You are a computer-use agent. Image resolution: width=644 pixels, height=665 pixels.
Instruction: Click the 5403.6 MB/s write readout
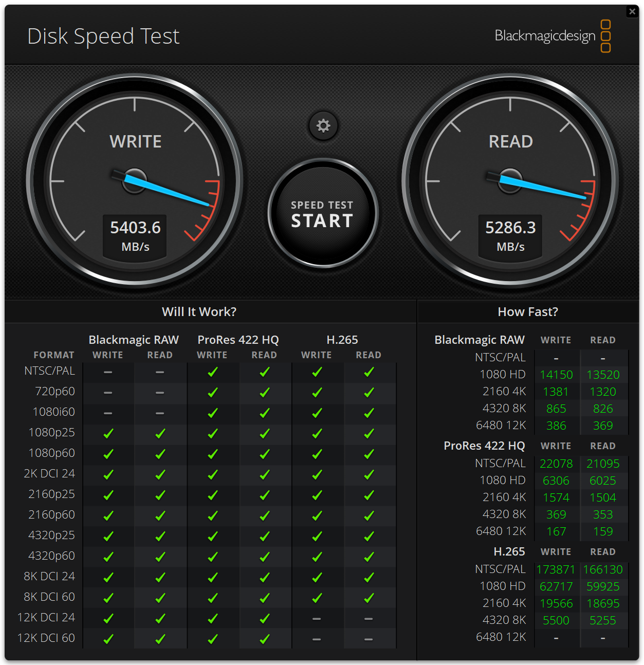click(x=135, y=235)
